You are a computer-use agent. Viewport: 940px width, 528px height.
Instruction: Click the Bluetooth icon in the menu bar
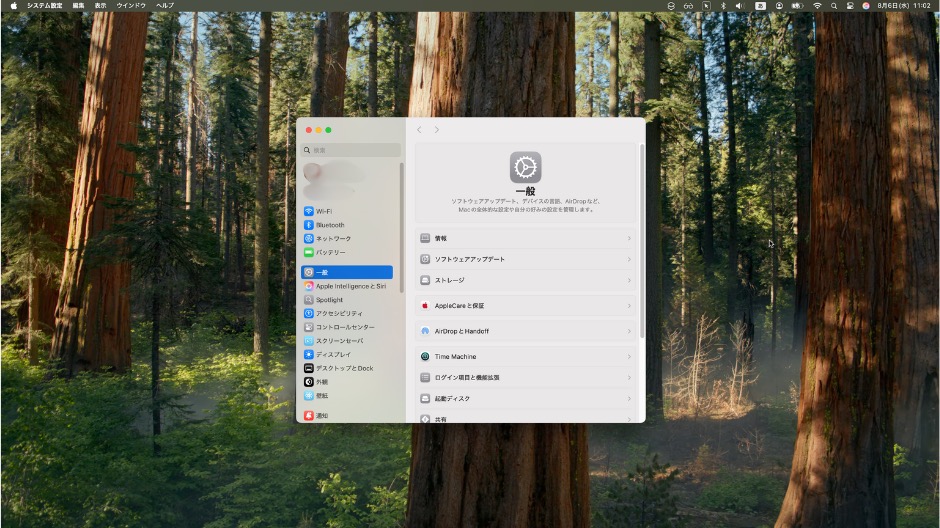723,5
